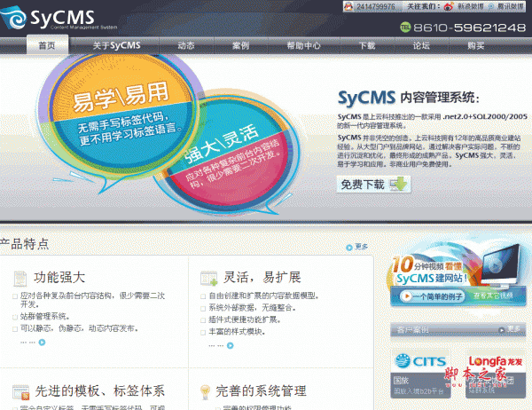532x410 pixels.
Task: Click 更多 in 客户案例 header
Action: coord(510,329)
